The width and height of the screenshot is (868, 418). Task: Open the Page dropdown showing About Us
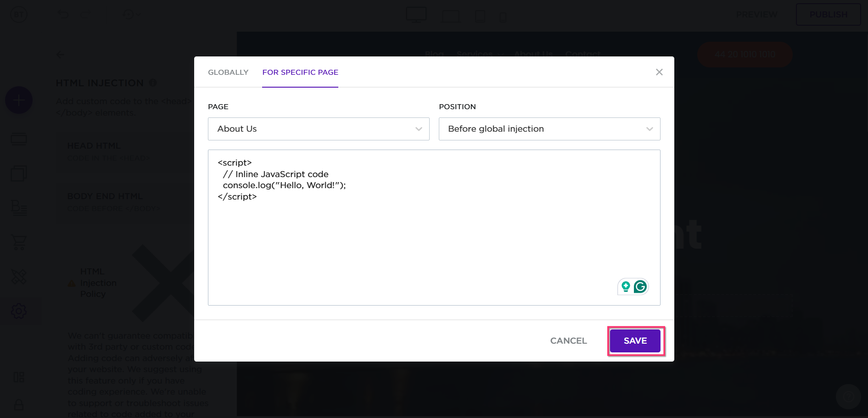click(319, 129)
